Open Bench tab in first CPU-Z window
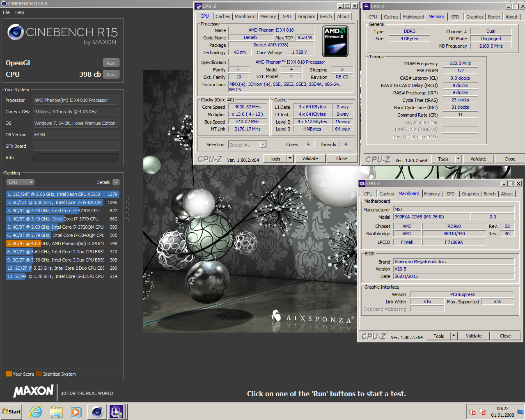This screenshot has height=420, width=525. 326,16
